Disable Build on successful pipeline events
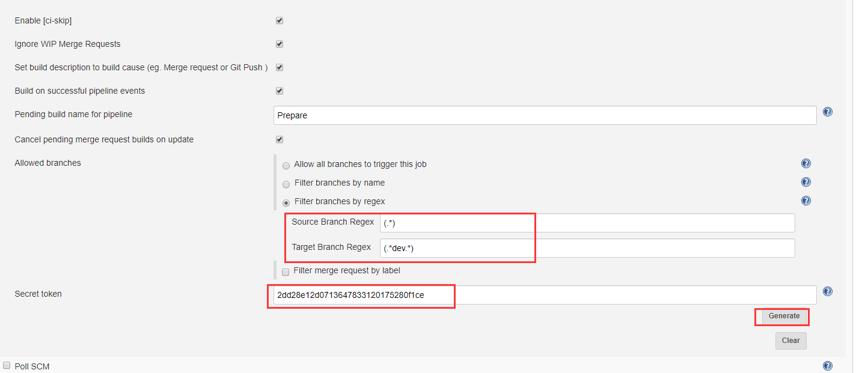The image size is (868, 373). 280,91
